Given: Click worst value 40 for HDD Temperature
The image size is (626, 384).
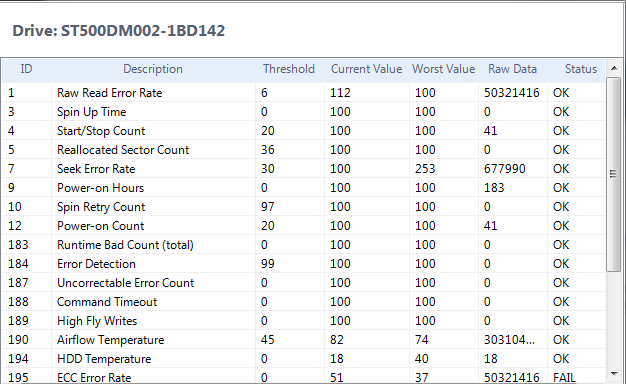Looking at the screenshot, I should tap(422, 359).
